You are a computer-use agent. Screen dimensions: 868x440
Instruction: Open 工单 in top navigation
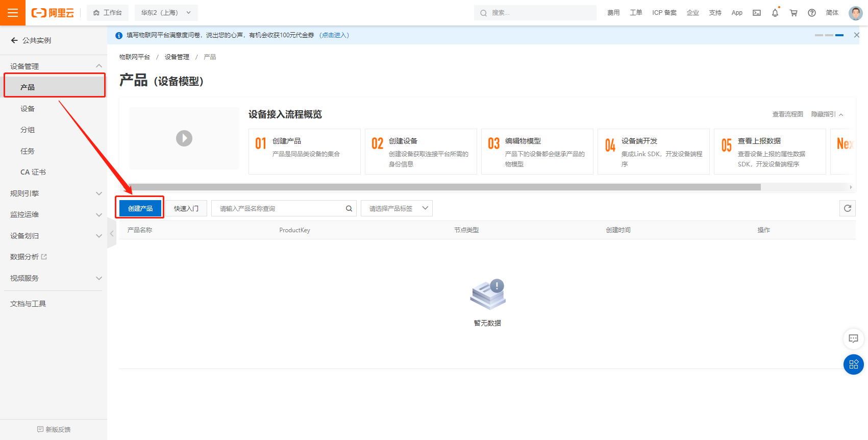pos(636,13)
